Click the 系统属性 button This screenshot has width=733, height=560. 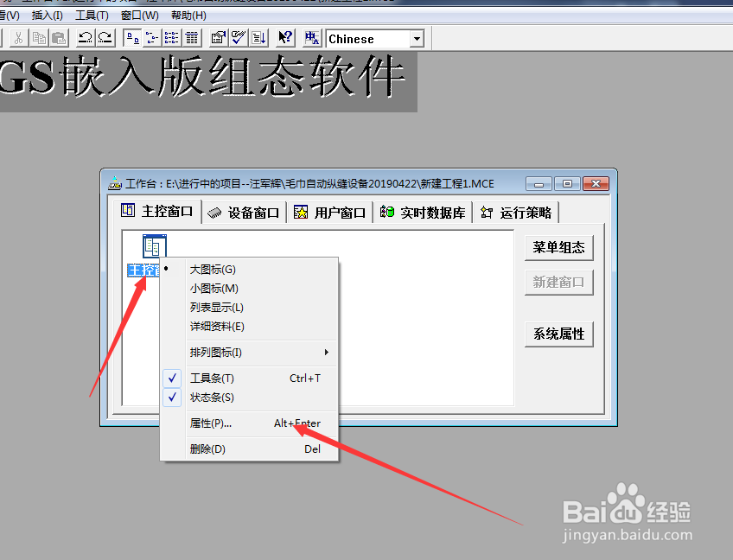click(x=559, y=334)
